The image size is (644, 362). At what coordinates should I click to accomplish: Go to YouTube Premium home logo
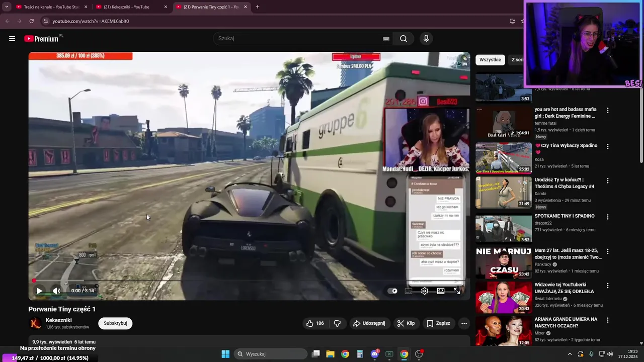42,39
